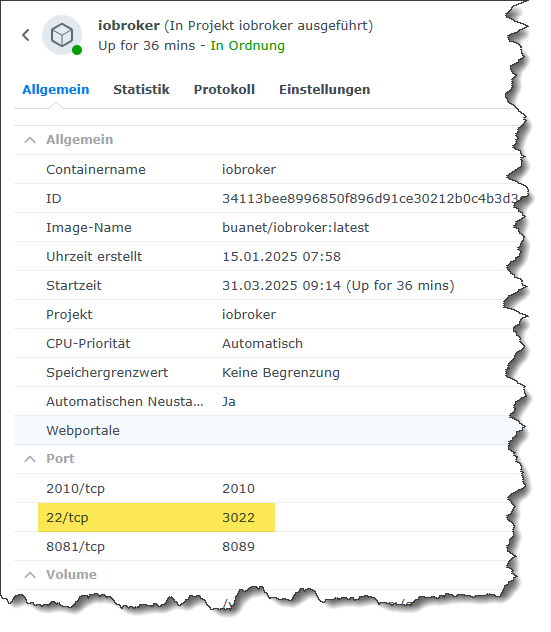Go back using the left arrow icon
551x632 pixels.
pos(26,35)
